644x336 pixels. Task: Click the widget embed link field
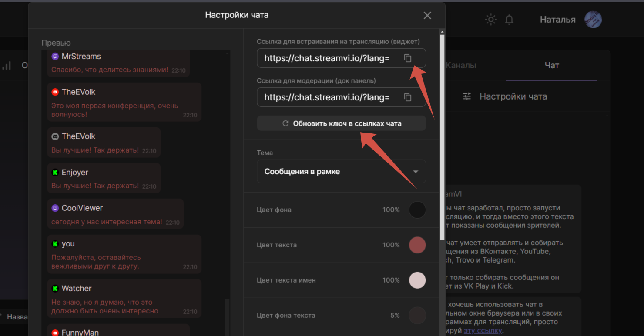pos(341,58)
